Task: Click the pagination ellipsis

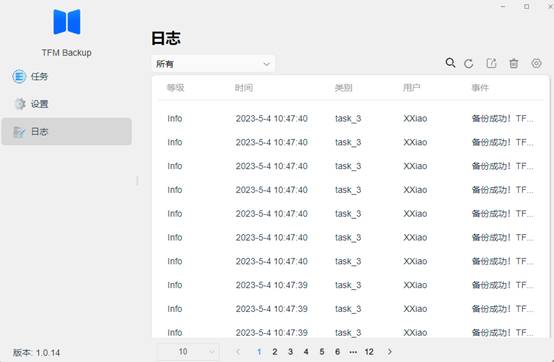Action: pyautogui.click(x=353, y=352)
